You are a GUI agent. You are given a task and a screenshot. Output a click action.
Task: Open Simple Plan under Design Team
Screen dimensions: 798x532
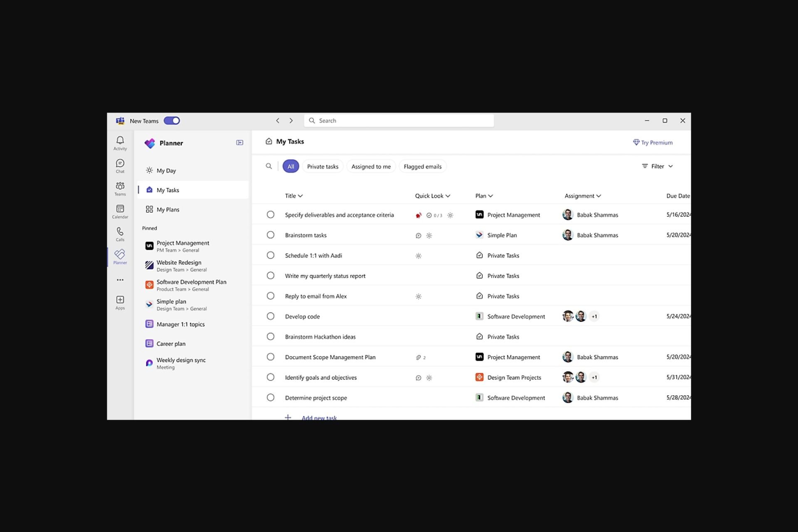pyautogui.click(x=172, y=304)
